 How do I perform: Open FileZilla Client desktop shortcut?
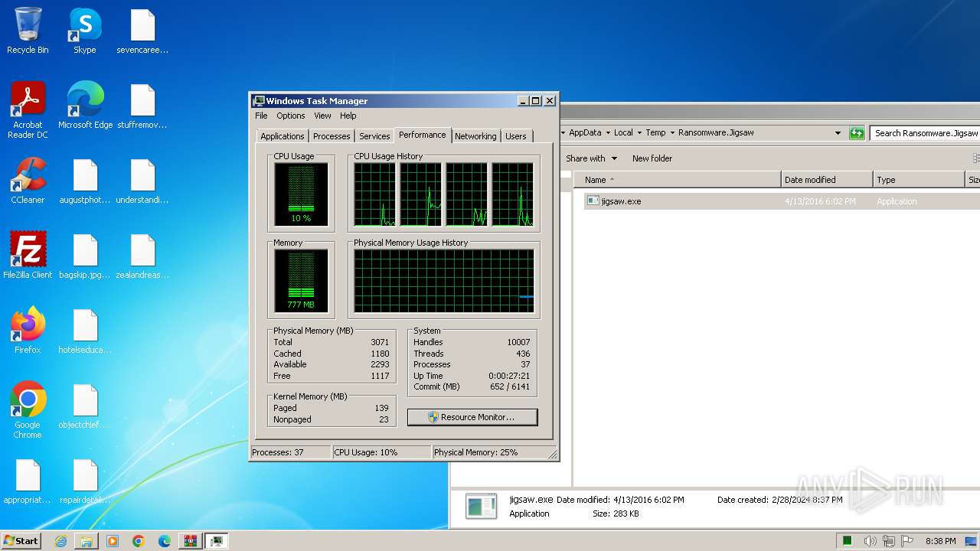pos(28,256)
